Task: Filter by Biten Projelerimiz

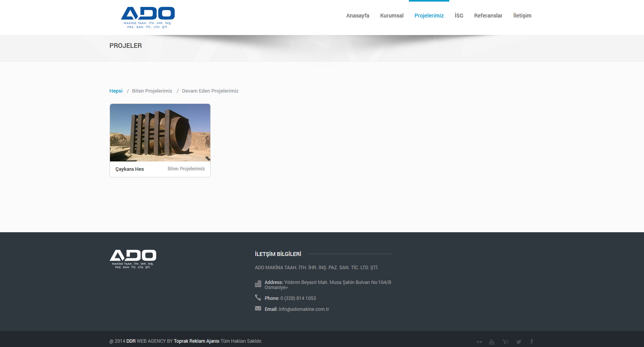Action: coord(152,91)
